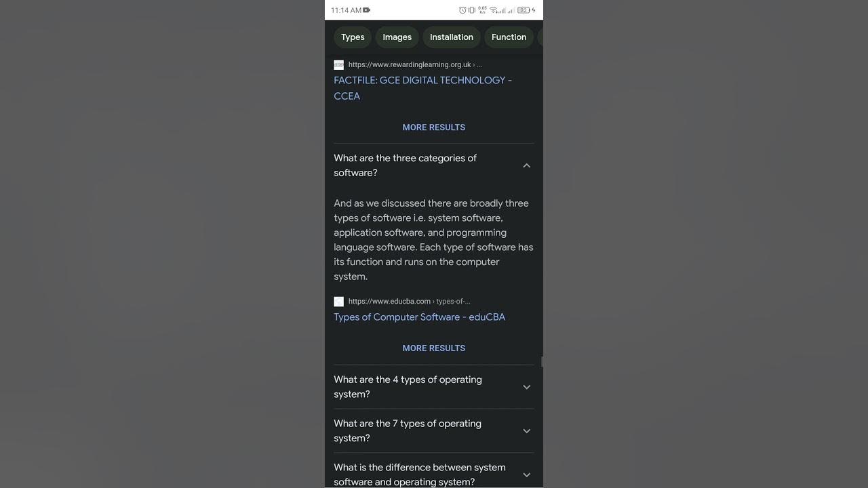Open Types of Computer Software - eduCBA link
This screenshot has height=488, width=868.
pos(419,317)
